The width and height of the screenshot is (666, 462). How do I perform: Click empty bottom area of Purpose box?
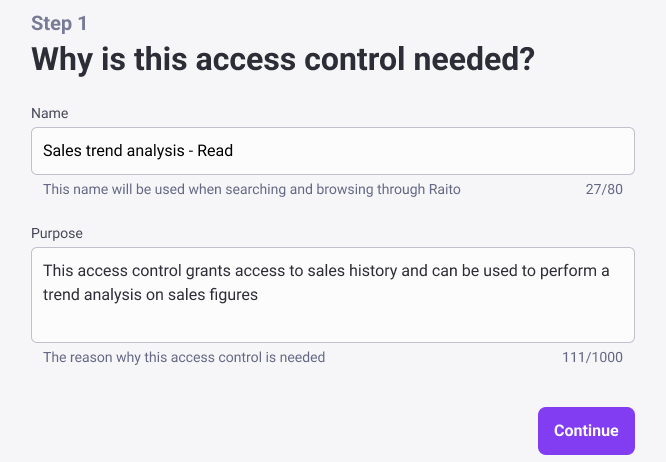[332, 325]
